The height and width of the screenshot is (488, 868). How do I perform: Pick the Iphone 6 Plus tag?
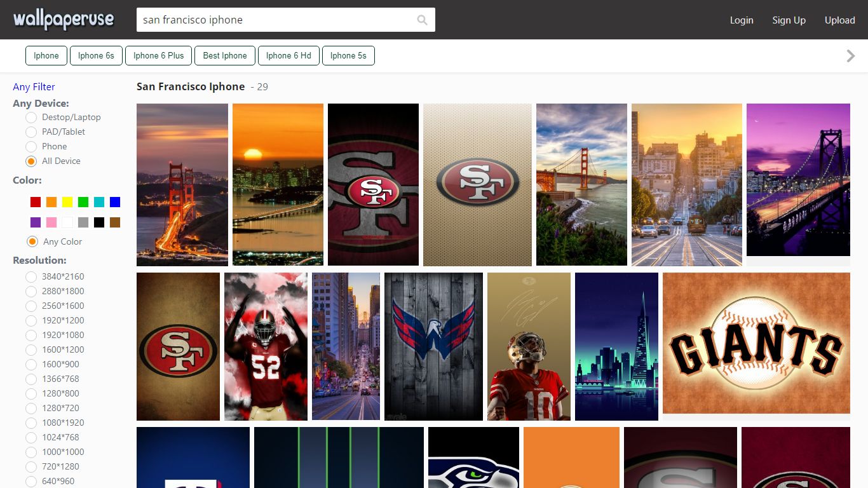click(159, 55)
